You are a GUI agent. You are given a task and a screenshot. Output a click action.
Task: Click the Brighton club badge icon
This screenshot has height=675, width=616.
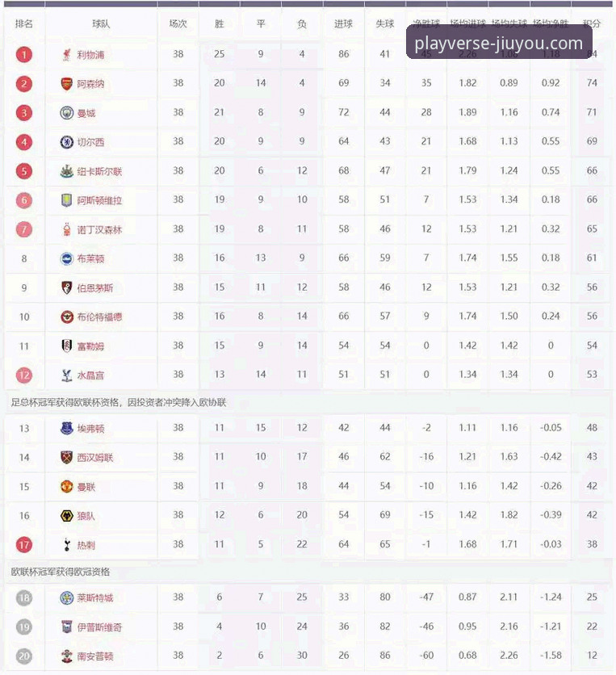(66, 258)
